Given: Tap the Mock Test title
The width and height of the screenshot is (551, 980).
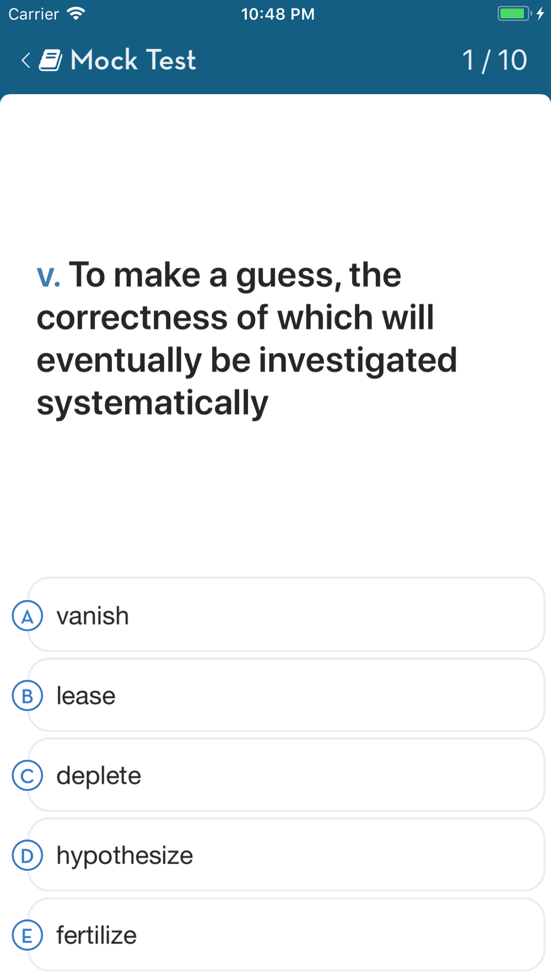Looking at the screenshot, I should tap(133, 60).
